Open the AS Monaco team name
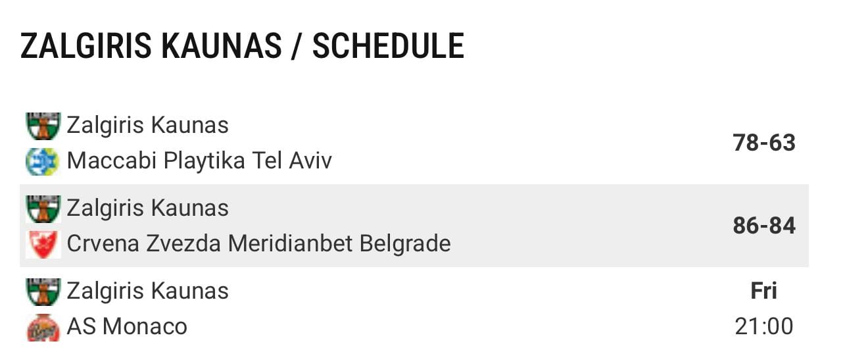 coord(127,326)
